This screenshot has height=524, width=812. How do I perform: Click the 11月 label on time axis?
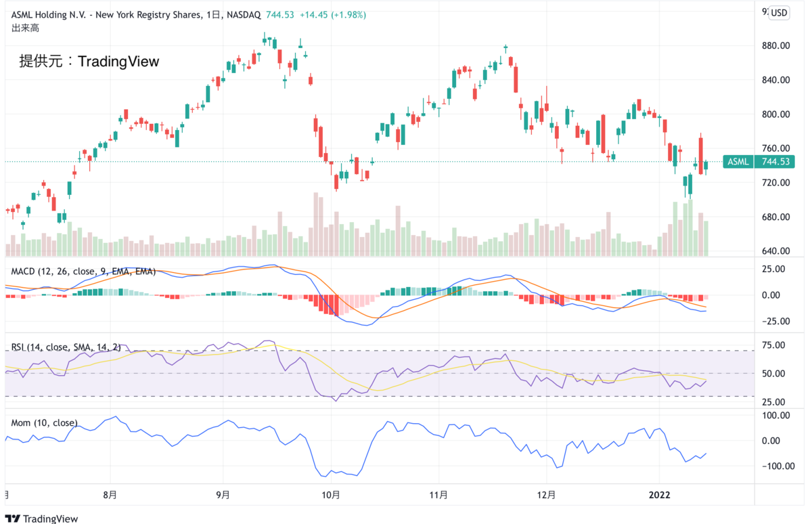click(x=438, y=495)
